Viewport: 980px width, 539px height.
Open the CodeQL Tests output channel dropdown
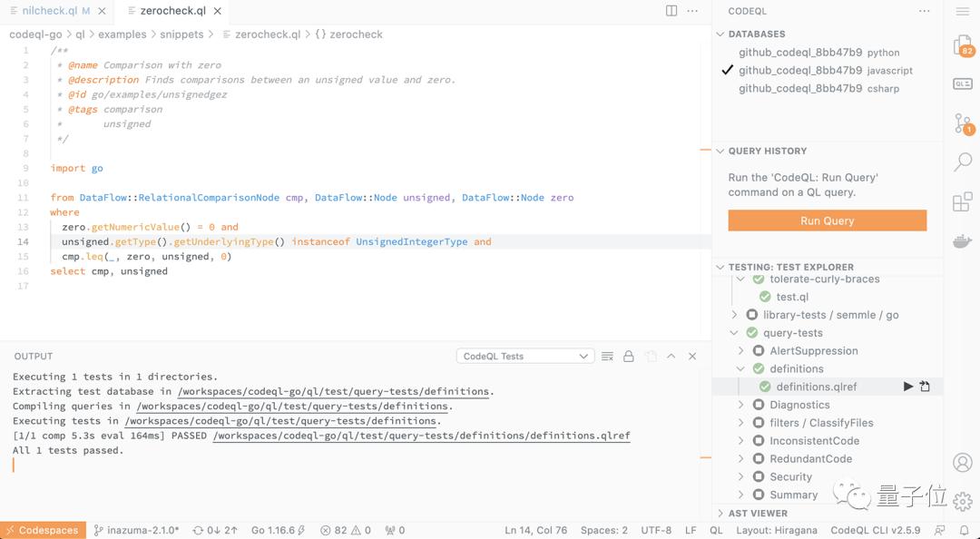[525, 357]
